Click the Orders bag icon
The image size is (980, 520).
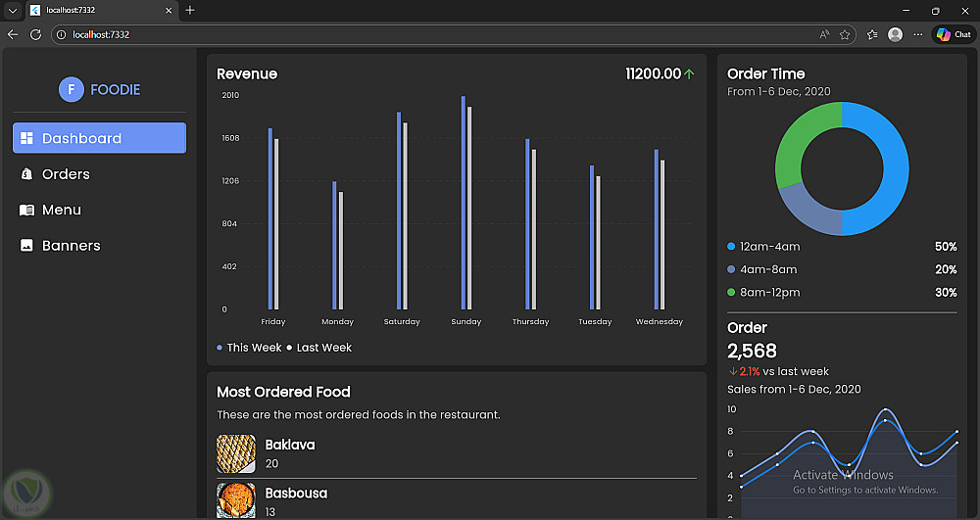(x=27, y=174)
